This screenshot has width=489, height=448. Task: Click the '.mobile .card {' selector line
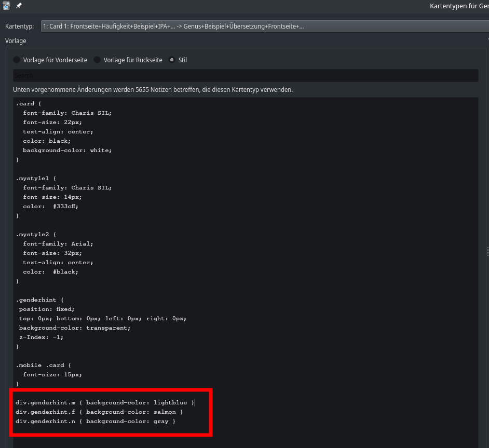pyautogui.click(x=44, y=365)
